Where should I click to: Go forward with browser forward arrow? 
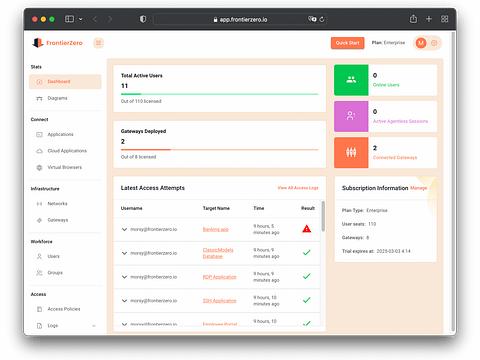click(x=110, y=19)
